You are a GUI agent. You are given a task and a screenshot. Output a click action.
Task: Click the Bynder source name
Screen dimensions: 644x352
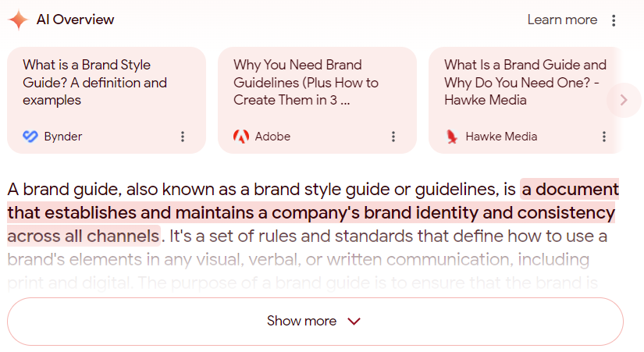pyautogui.click(x=63, y=137)
